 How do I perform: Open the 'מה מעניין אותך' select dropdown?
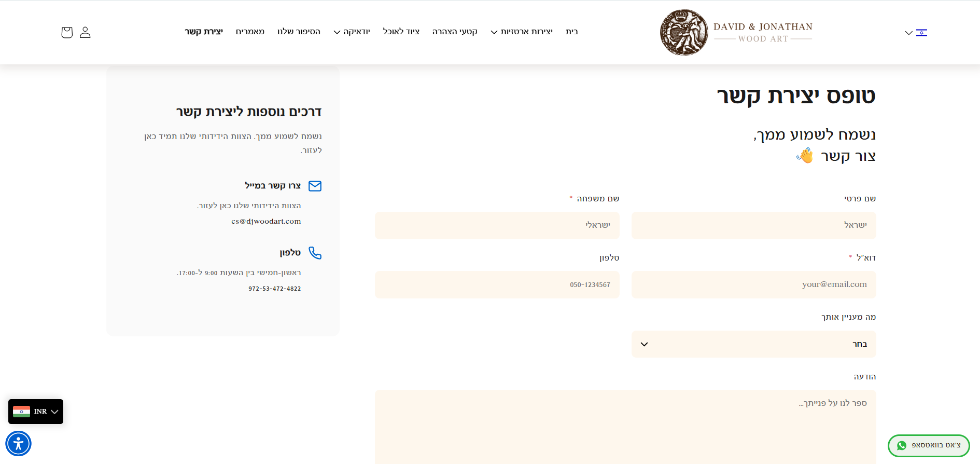pos(753,344)
